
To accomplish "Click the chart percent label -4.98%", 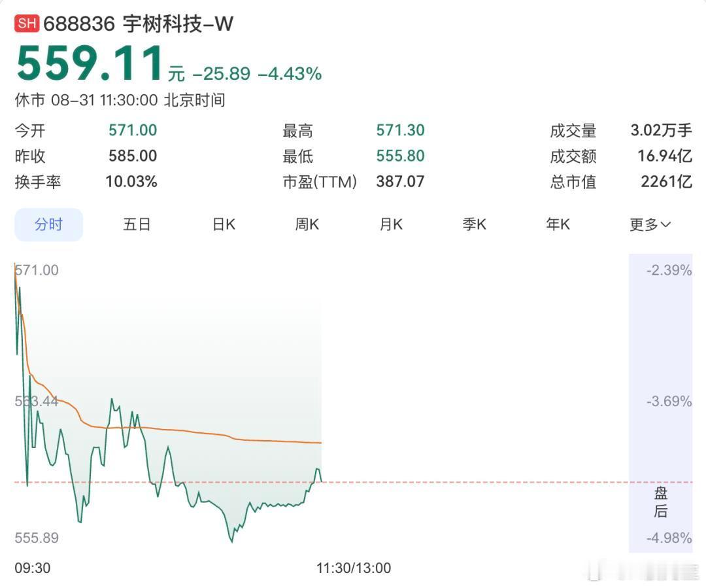I will [669, 538].
